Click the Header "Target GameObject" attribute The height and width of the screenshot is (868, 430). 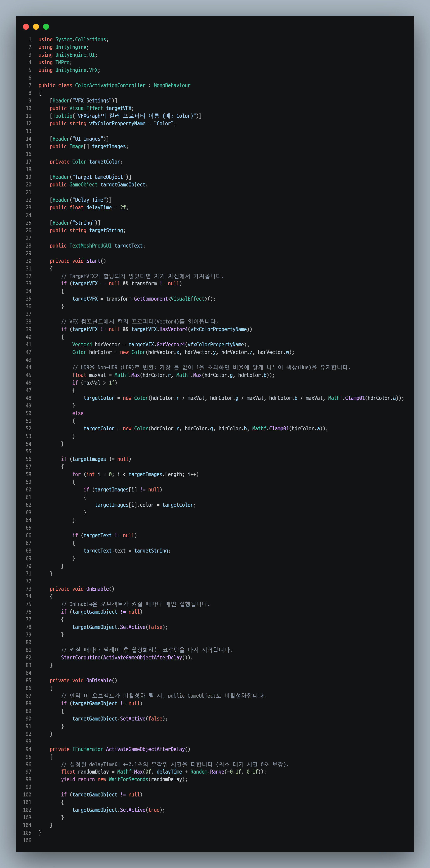(x=91, y=177)
